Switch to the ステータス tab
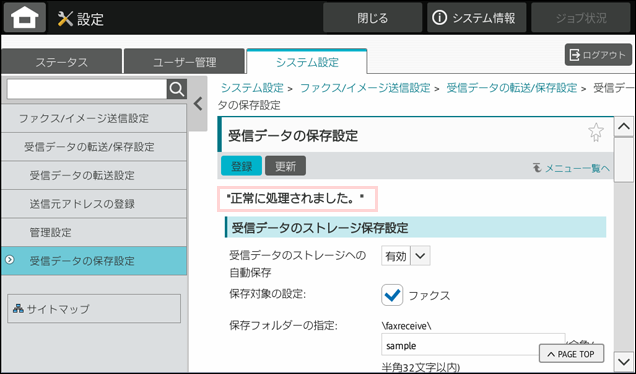 pyautogui.click(x=62, y=62)
